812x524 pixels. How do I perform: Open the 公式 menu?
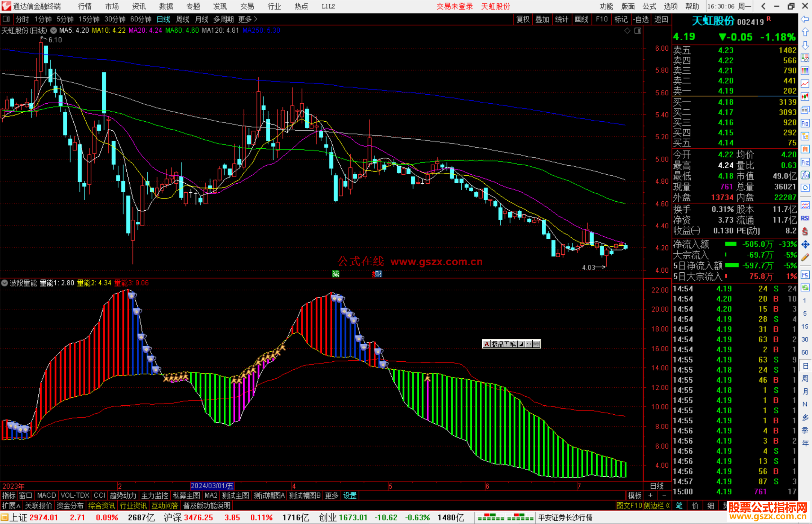[649, 6]
